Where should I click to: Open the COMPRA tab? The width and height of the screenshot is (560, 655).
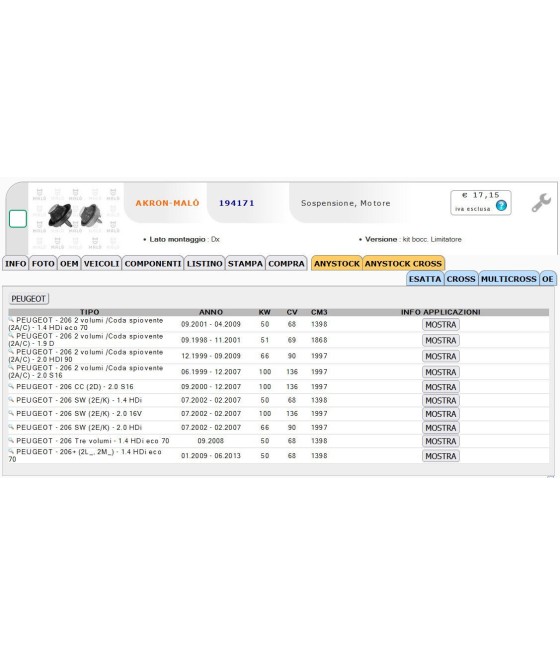tap(286, 264)
